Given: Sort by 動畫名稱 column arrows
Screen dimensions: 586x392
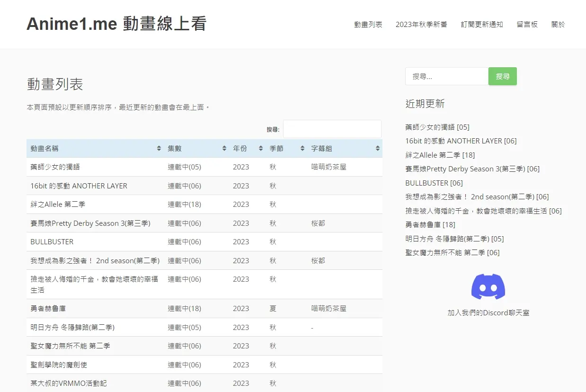Looking at the screenshot, I should 159,149.
